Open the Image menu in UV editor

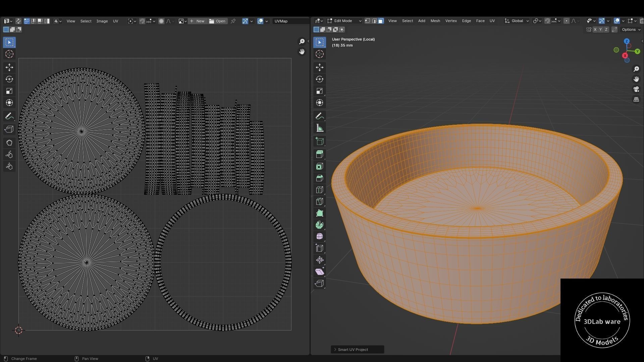coord(102,21)
